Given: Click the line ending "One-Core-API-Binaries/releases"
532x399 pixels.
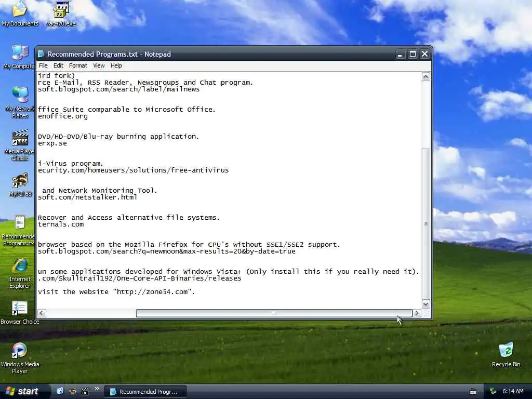Looking at the screenshot, I should (139, 278).
